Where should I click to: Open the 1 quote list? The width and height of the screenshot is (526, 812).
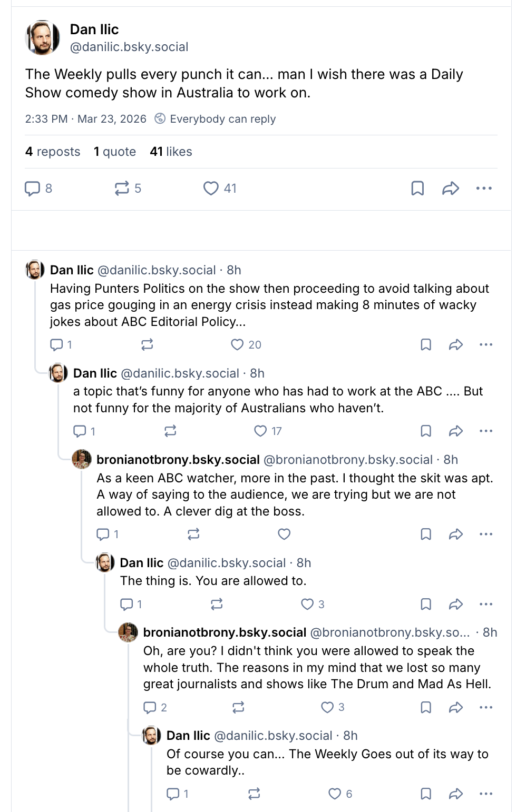(x=115, y=152)
